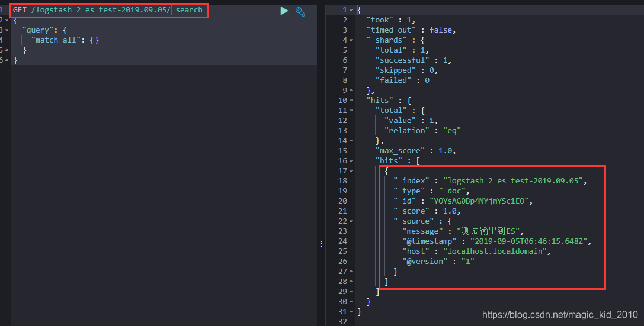Click the "host" value localhost.localdomain
The width and height of the screenshot is (644, 326).
pos(495,251)
